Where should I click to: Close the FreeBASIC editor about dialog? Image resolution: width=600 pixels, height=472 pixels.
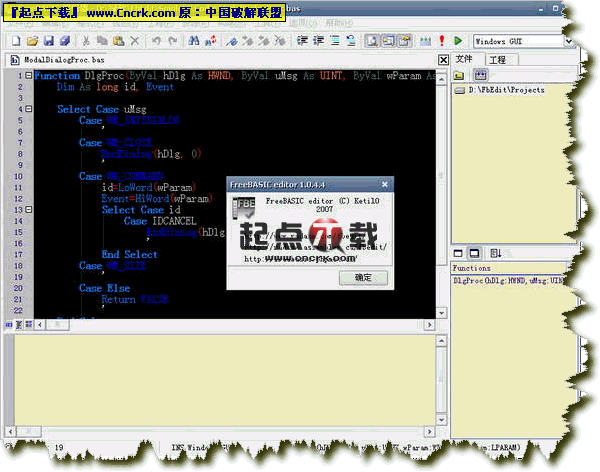click(385, 185)
